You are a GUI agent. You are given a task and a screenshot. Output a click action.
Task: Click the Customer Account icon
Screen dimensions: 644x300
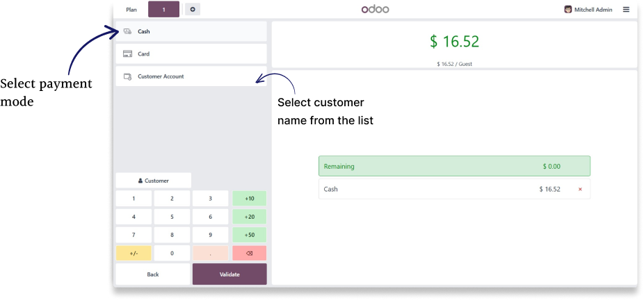[127, 76]
